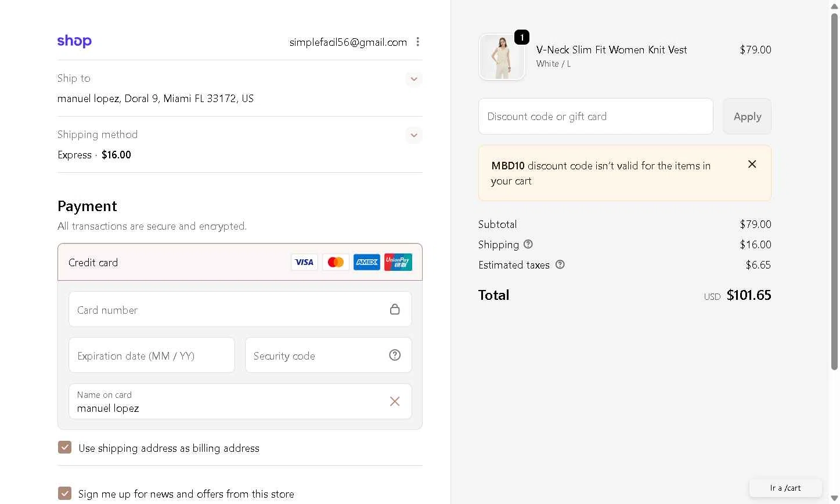The width and height of the screenshot is (840, 504).
Task: Expand the Shipping method chevron
Action: tap(414, 135)
